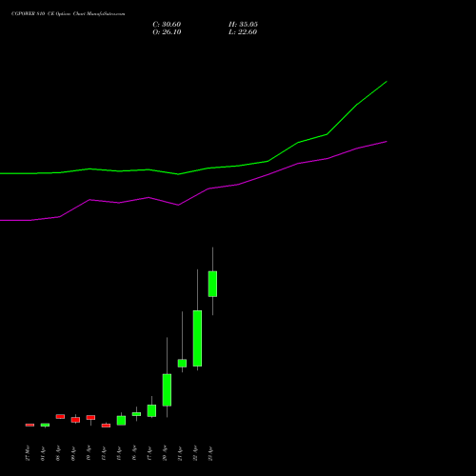
Task: Click the 08 Apr date label
Action: point(58,453)
